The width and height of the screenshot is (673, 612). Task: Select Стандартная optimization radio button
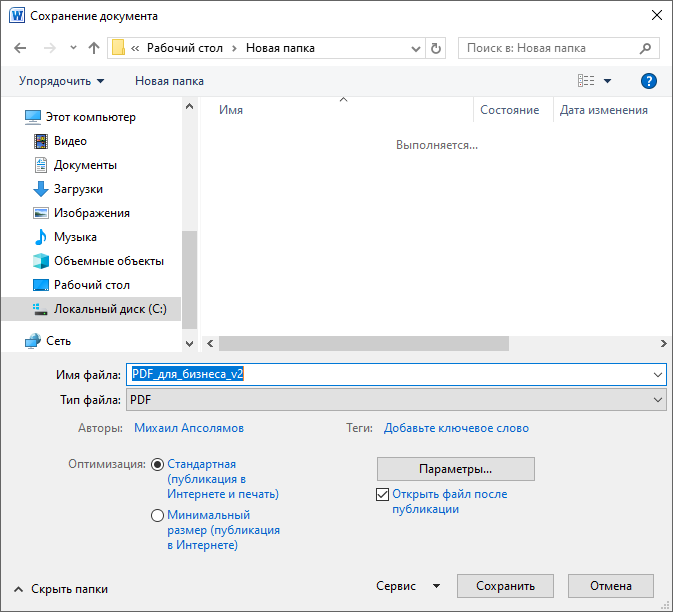coord(157,465)
